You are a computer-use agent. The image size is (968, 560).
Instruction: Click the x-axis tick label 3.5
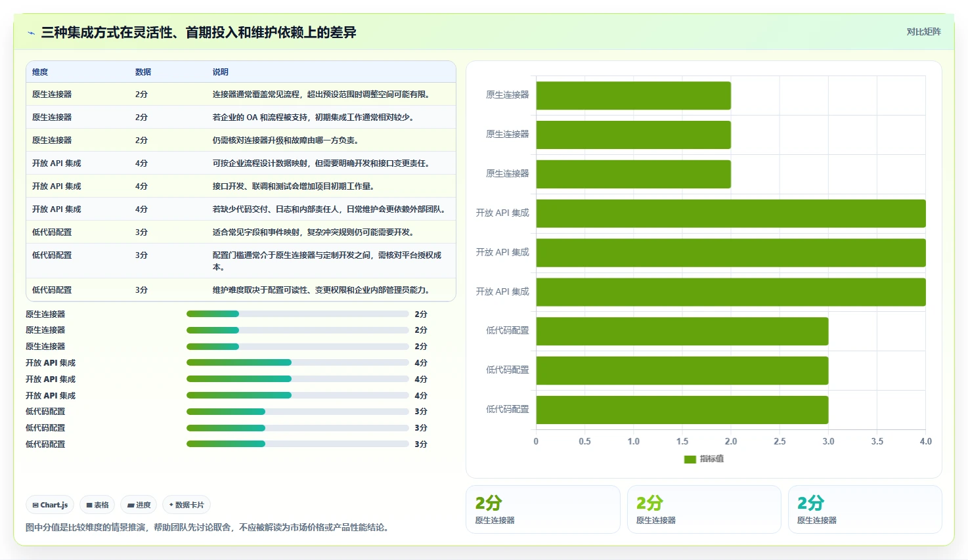[877, 442]
